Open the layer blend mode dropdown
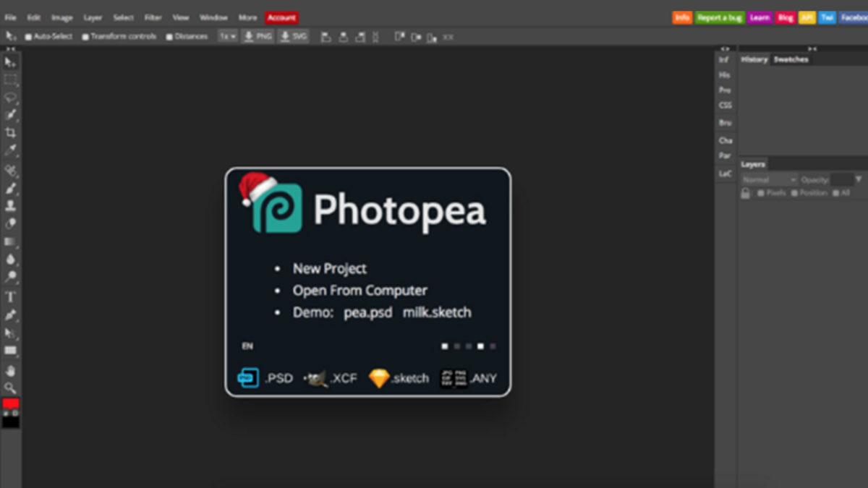The height and width of the screenshot is (488, 868). pos(768,179)
